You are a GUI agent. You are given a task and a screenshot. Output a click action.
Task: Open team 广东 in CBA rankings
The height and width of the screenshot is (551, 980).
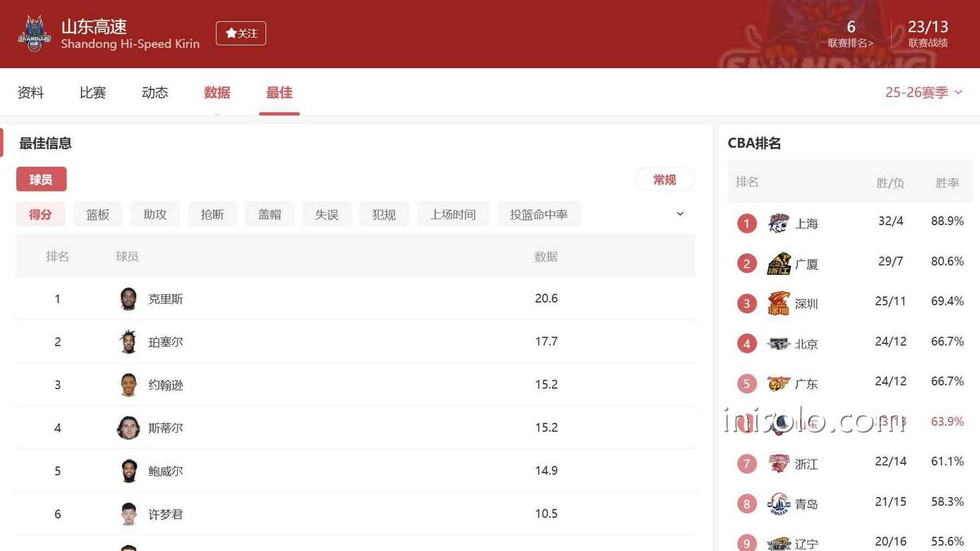(806, 384)
